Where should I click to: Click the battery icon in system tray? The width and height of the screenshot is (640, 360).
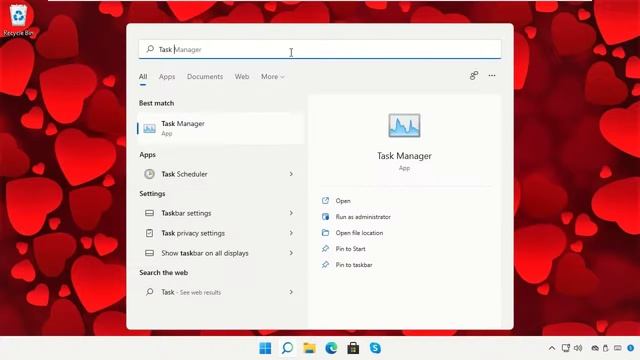tap(606, 348)
